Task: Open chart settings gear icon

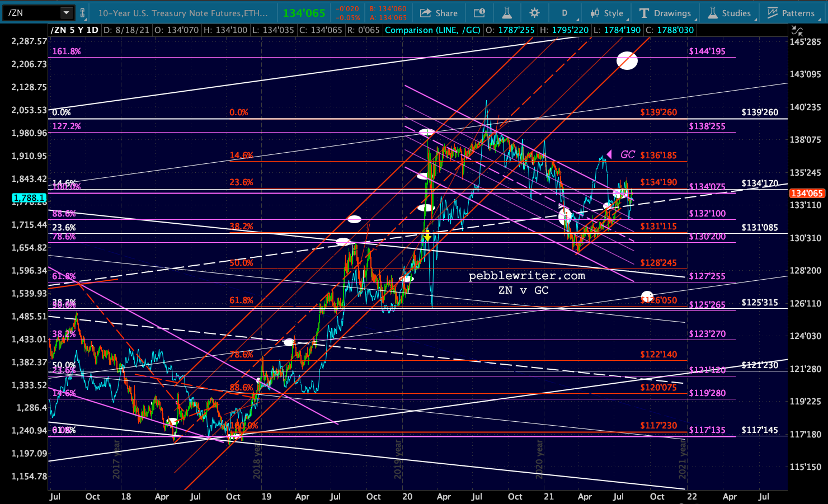Action: coord(534,13)
